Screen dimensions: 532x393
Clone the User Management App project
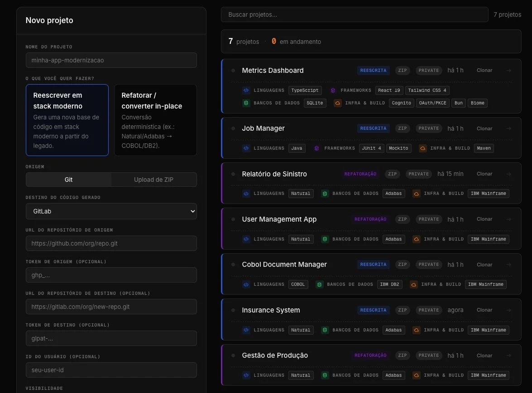point(484,219)
